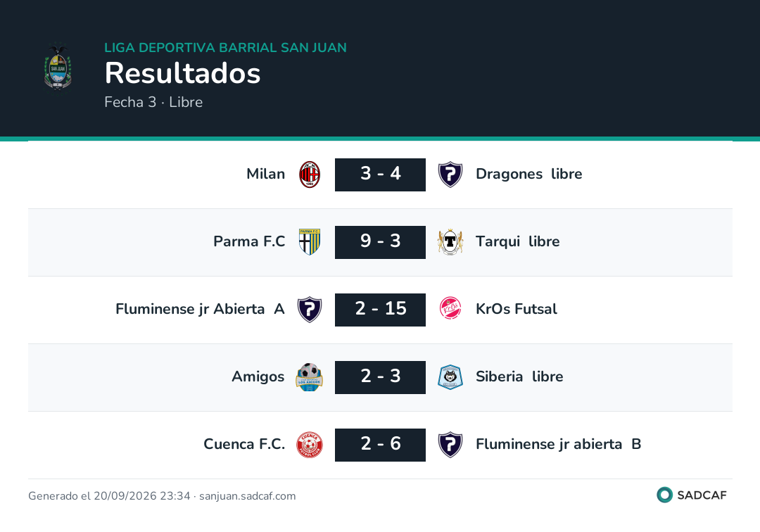The width and height of the screenshot is (760, 532).
Task: Open the Liga Deportiva Barrial San Juan heading
Action: pos(225,47)
